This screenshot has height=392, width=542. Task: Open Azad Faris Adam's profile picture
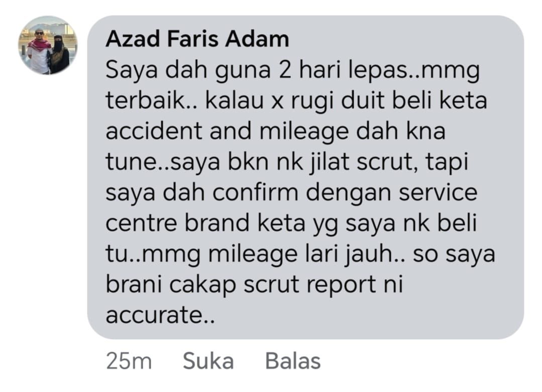coord(48,45)
